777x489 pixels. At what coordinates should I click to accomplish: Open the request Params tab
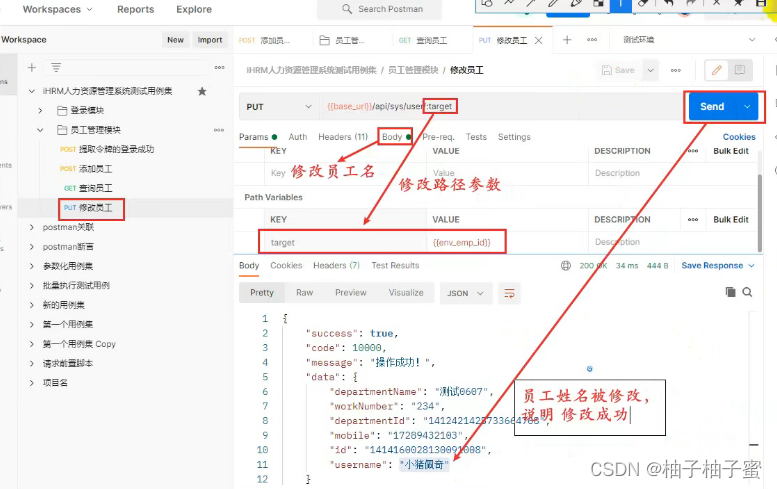[258, 137]
